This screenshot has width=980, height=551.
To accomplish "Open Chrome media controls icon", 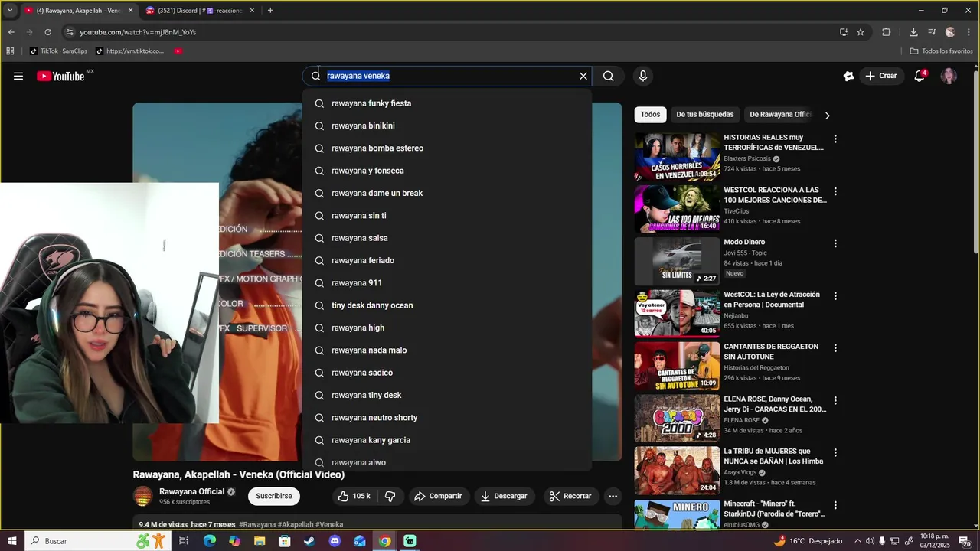I will [932, 32].
